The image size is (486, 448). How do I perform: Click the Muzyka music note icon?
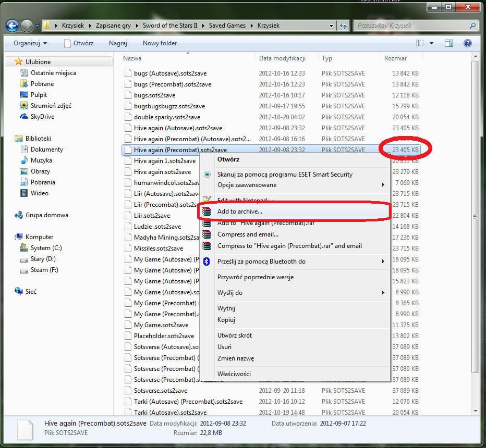pos(24,160)
